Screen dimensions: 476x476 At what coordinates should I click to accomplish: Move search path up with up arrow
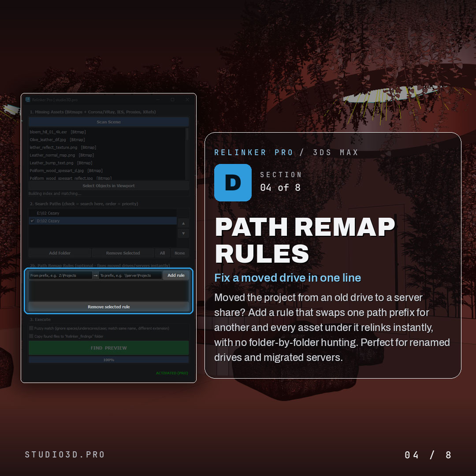point(183,223)
